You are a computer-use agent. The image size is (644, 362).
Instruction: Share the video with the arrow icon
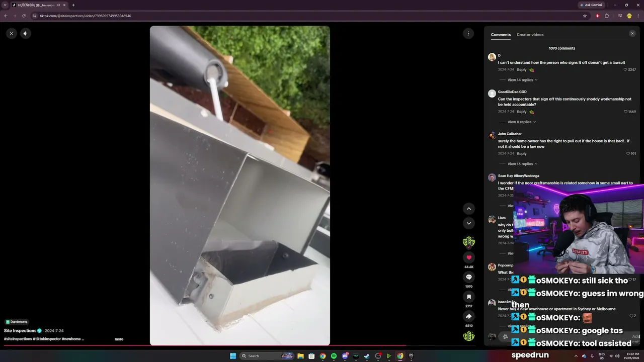pyautogui.click(x=469, y=316)
